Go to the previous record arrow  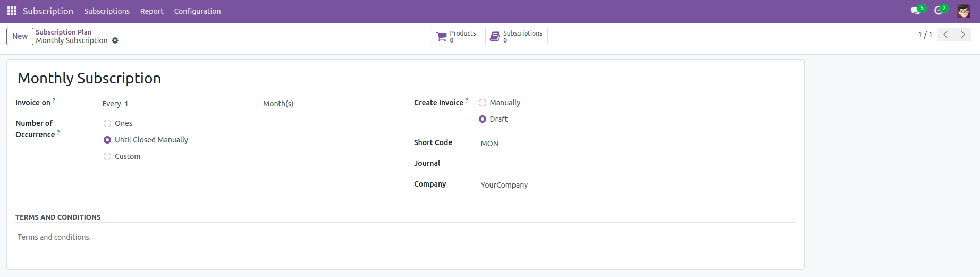coord(945,35)
